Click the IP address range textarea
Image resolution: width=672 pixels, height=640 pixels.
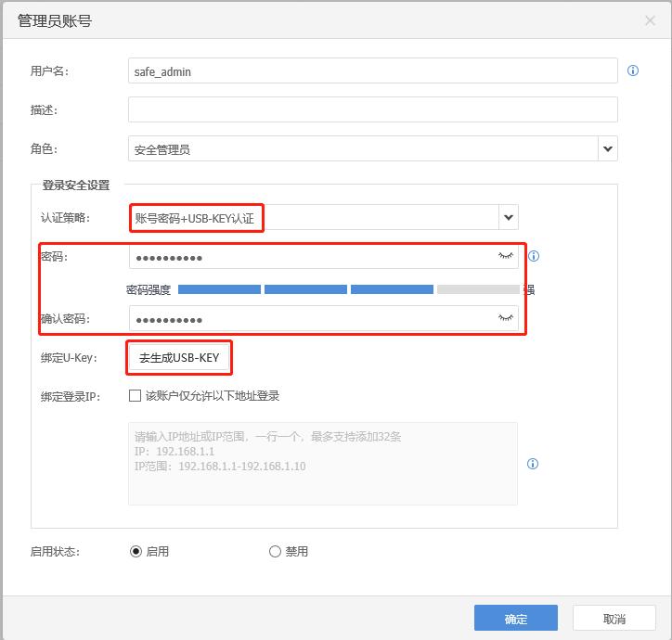point(322,464)
